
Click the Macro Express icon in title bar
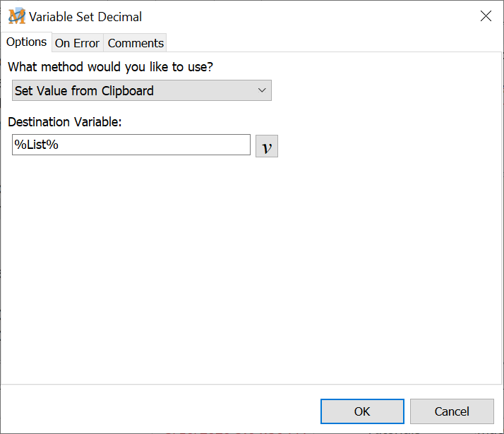pyautogui.click(x=16, y=16)
